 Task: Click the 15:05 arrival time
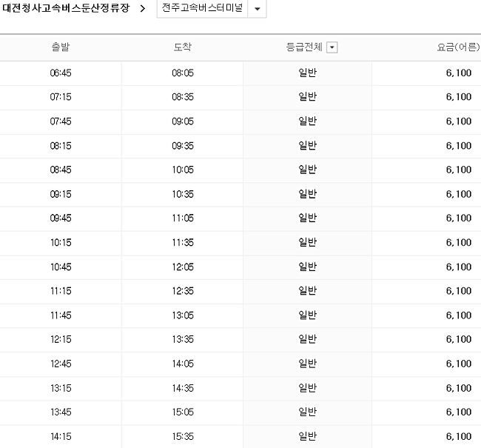(183, 412)
